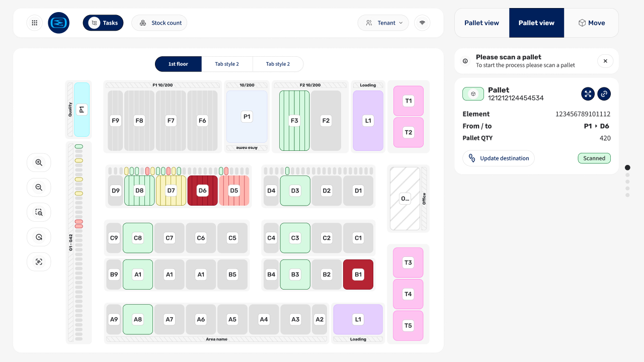
Task: Select the pink T3 zone
Action: click(x=408, y=262)
